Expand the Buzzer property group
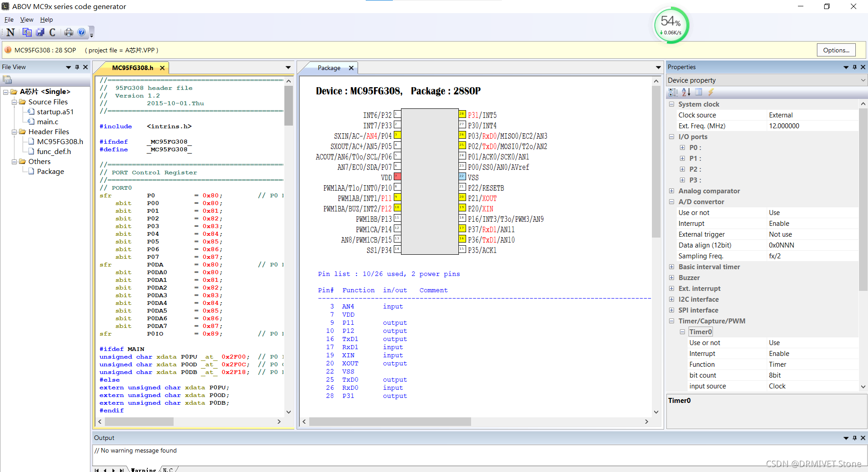Screen dimensions: 868x472 [x=671, y=277]
